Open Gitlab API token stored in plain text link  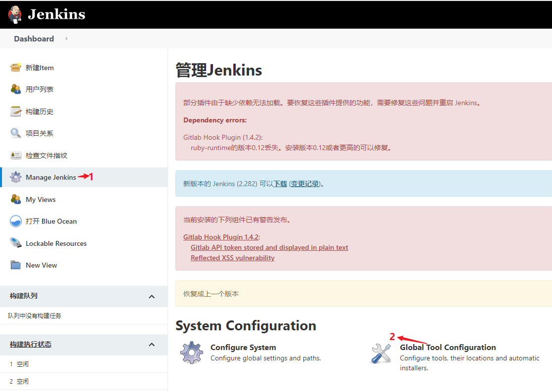click(x=269, y=247)
